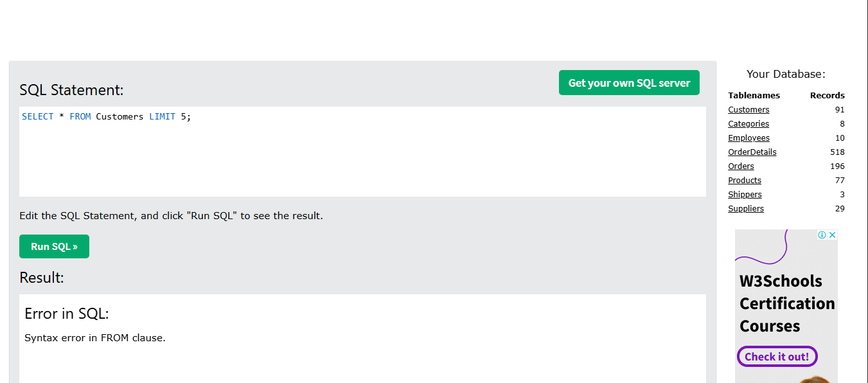Image resolution: width=868 pixels, height=383 pixels.
Task: Open the Products table
Action: tap(745, 181)
